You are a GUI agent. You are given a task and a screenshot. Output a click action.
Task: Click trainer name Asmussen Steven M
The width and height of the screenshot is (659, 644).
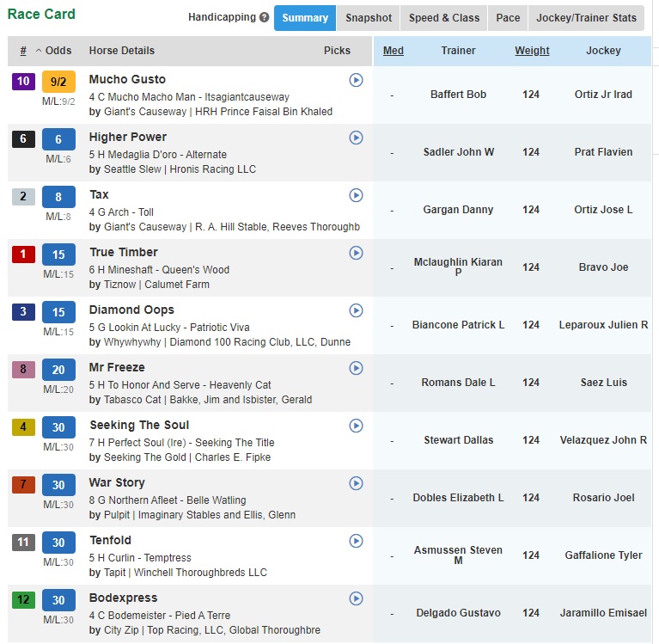(458, 555)
